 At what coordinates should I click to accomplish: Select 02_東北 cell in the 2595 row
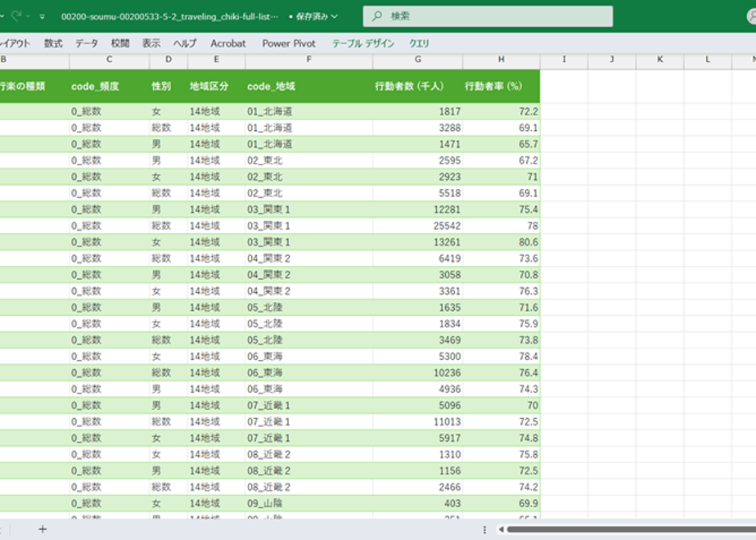308,160
